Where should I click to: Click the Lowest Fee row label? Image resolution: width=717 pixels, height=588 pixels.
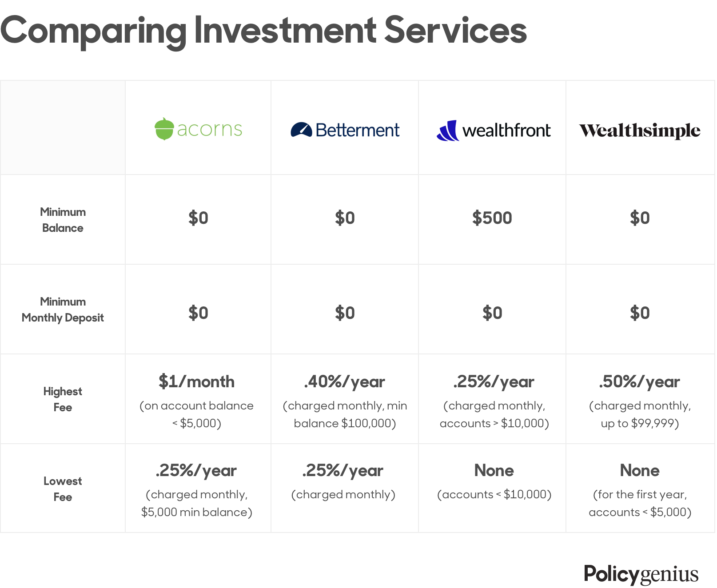pyautogui.click(x=63, y=489)
